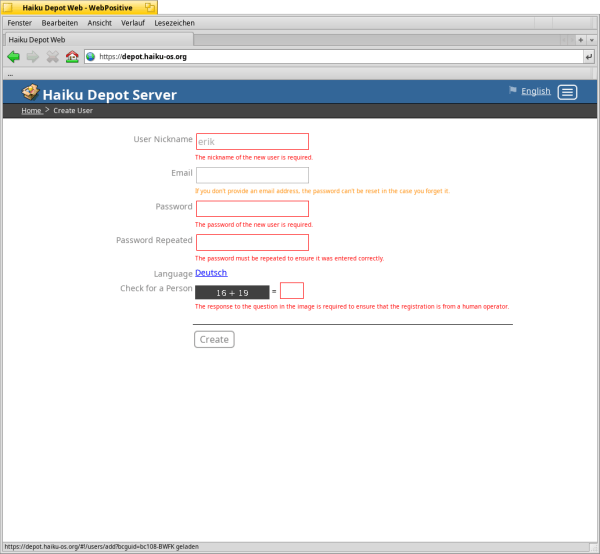Open the Fenster menu
The image size is (600, 554).
pos(20,22)
